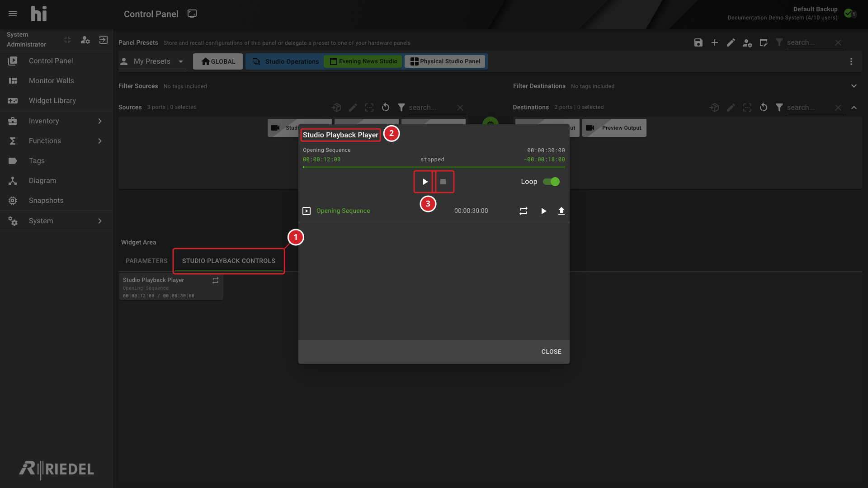Open the Studio Playback Player widget card
The height and width of the screenshot is (488, 868).
[171, 287]
